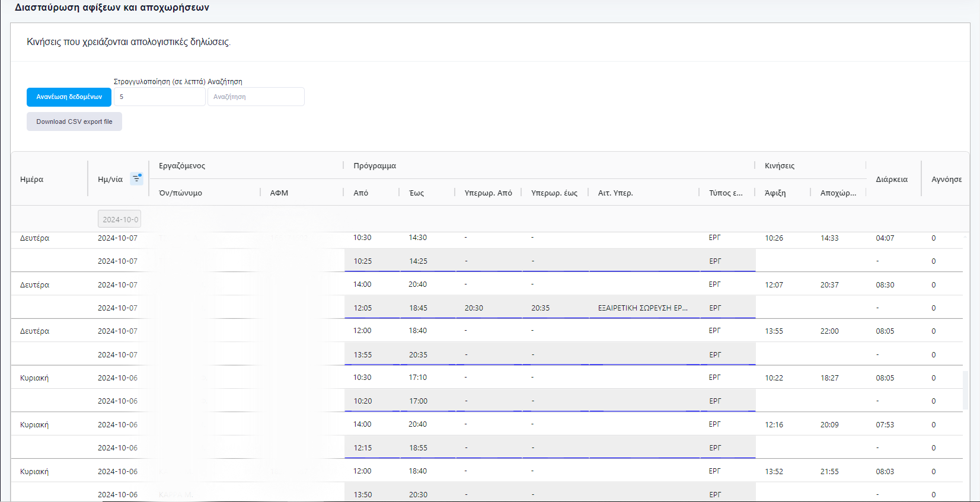Sort by the ΑΦΜ column header
This screenshot has width=980, height=502.
pos(279,193)
